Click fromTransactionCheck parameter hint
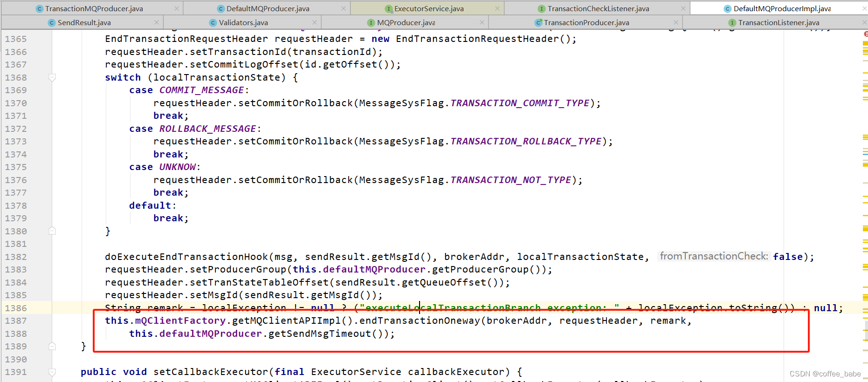868x382 pixels. (x=714, y=256)
